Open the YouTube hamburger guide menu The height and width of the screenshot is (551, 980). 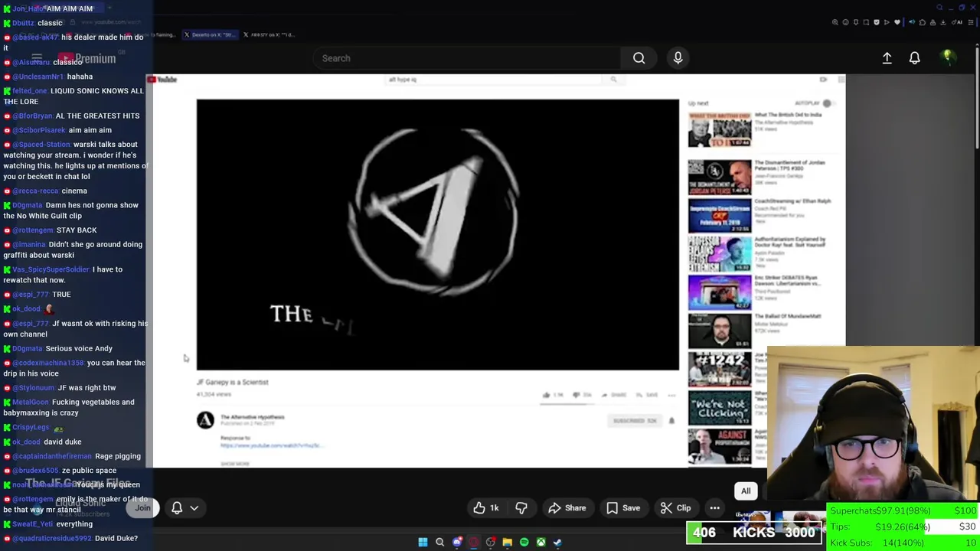pos(36,58)
